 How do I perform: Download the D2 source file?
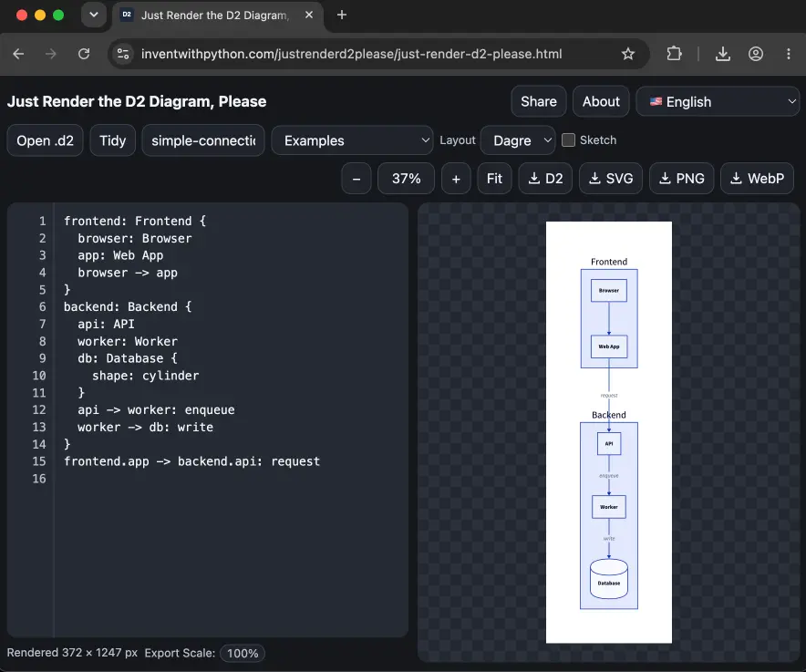545,179
